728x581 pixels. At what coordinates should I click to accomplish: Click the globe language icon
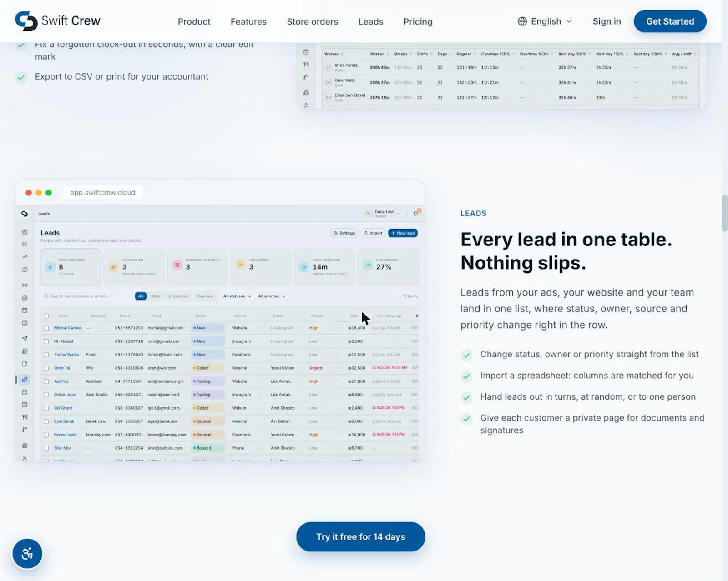(522, 21)
